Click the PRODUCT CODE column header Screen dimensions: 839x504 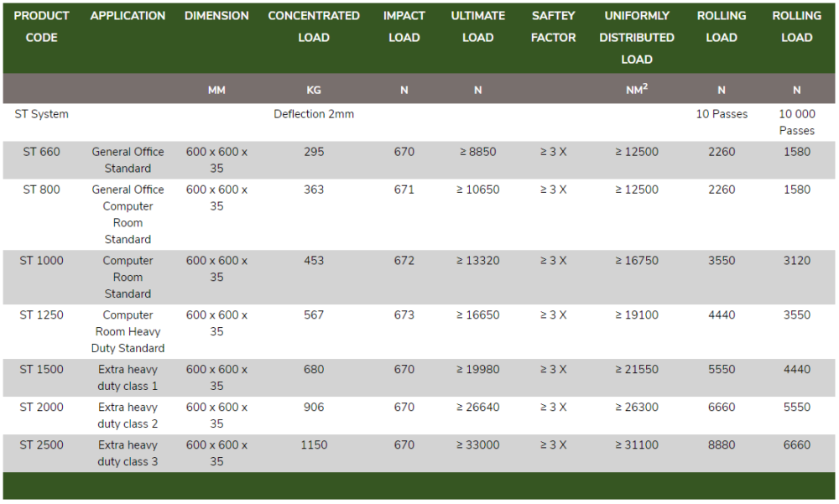click(x=41, y=27)
